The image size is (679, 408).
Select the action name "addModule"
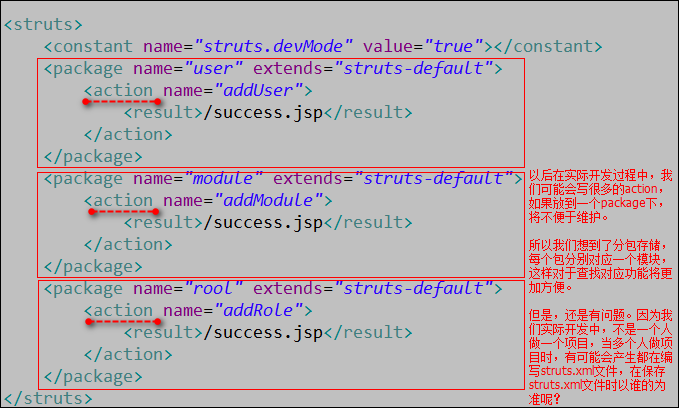(x=268, y=201)
